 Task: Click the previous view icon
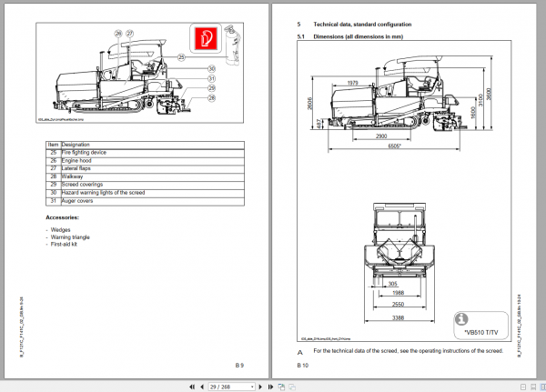(281, 387)
